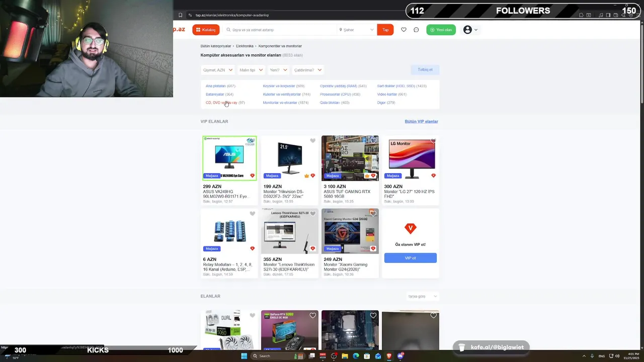The width and height of the screenshot is (644, 362).
Task: Click browser bookmark icon beside address bar
Action: click(x=180, y=15)
